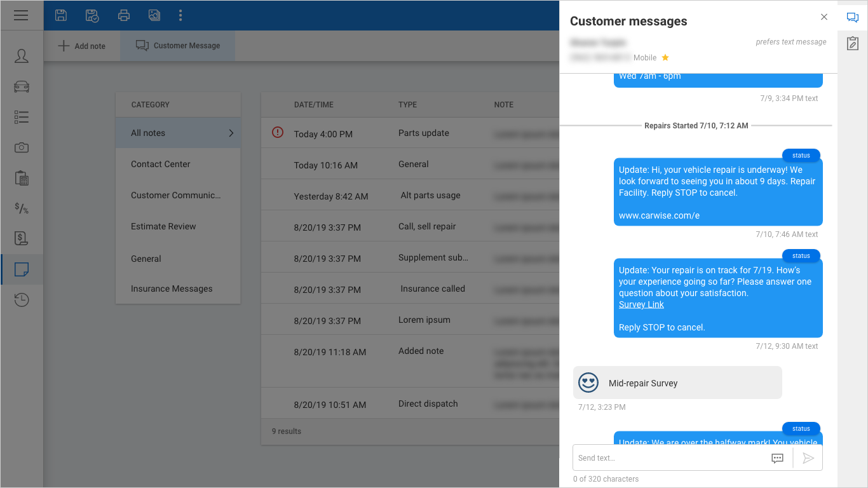Screen dimensions: 868x488
Task: Open the invoice dollar sidebar icon
Action: point(22,238)
